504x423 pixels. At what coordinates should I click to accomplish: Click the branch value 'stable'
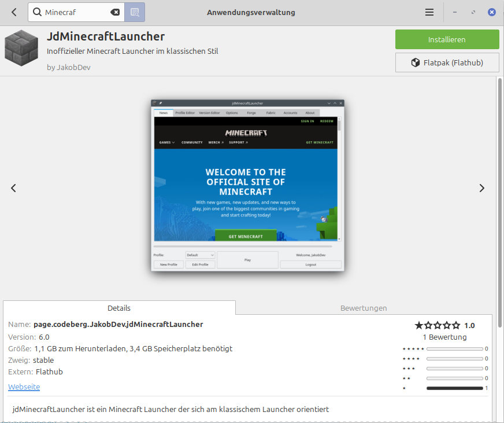pyautogui.click(x=43, y=361)
